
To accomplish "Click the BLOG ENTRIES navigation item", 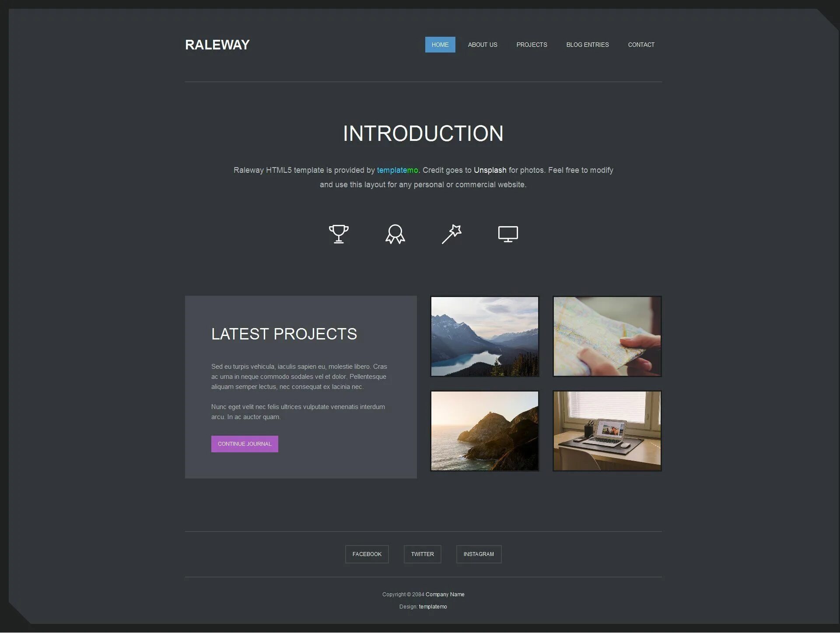I will 587,44.
